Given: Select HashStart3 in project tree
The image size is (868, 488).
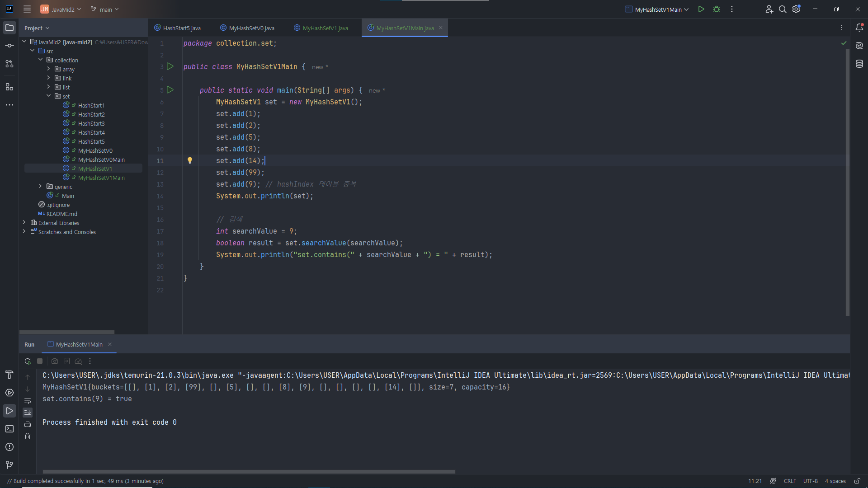Looking at the screenshot, I should coord(91,123).
